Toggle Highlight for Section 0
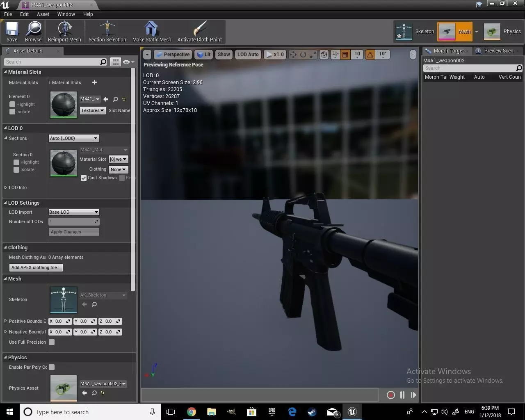 16,162
